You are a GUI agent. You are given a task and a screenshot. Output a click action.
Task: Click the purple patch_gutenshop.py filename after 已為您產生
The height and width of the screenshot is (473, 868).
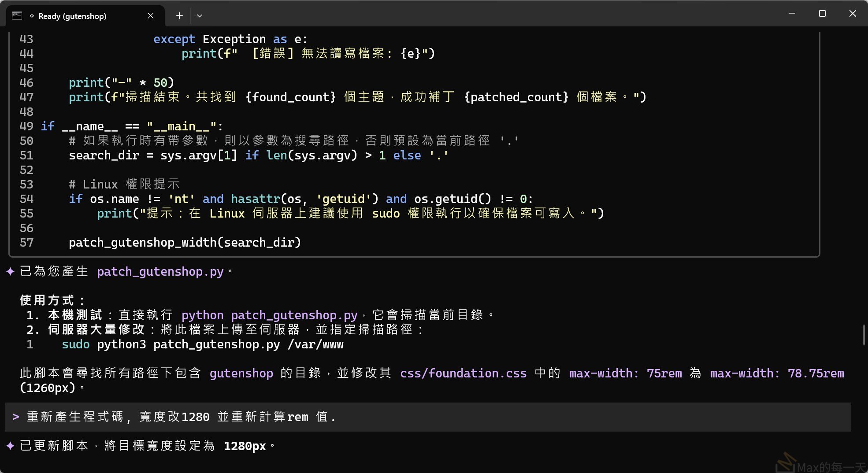pyautogui.click(x=160, y=272)
